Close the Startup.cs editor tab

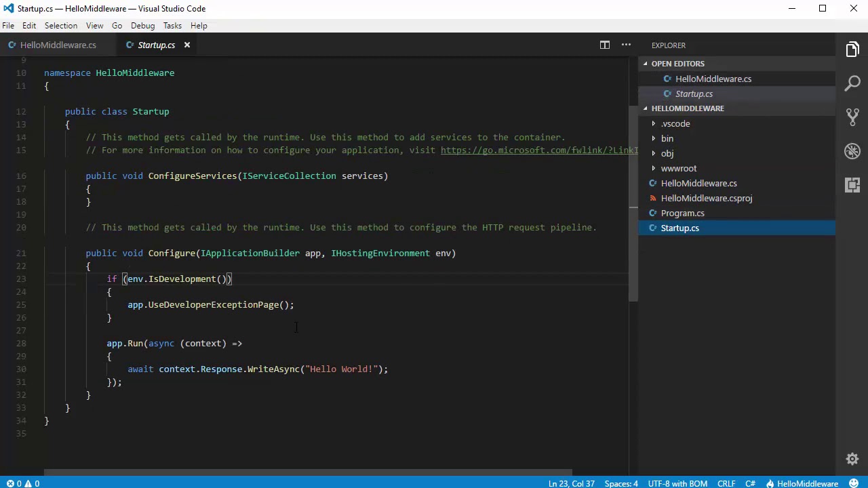[x=186, y=45]
